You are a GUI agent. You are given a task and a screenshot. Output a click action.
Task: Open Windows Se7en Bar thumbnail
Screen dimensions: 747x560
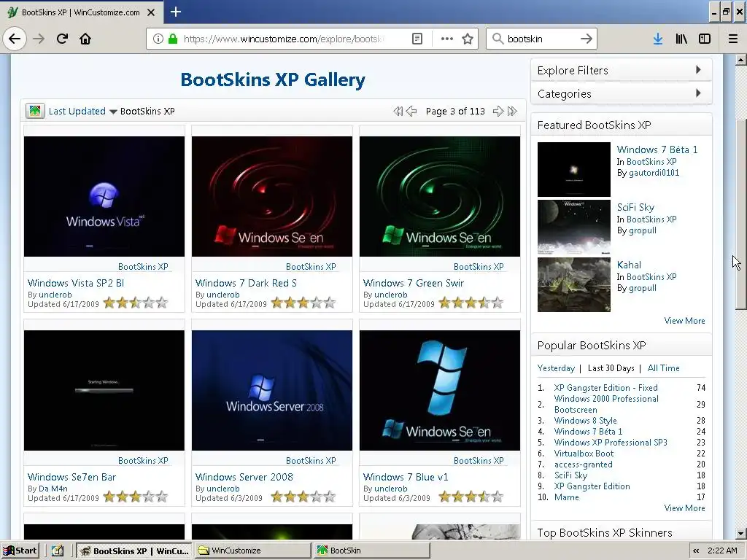coord(104,391)
